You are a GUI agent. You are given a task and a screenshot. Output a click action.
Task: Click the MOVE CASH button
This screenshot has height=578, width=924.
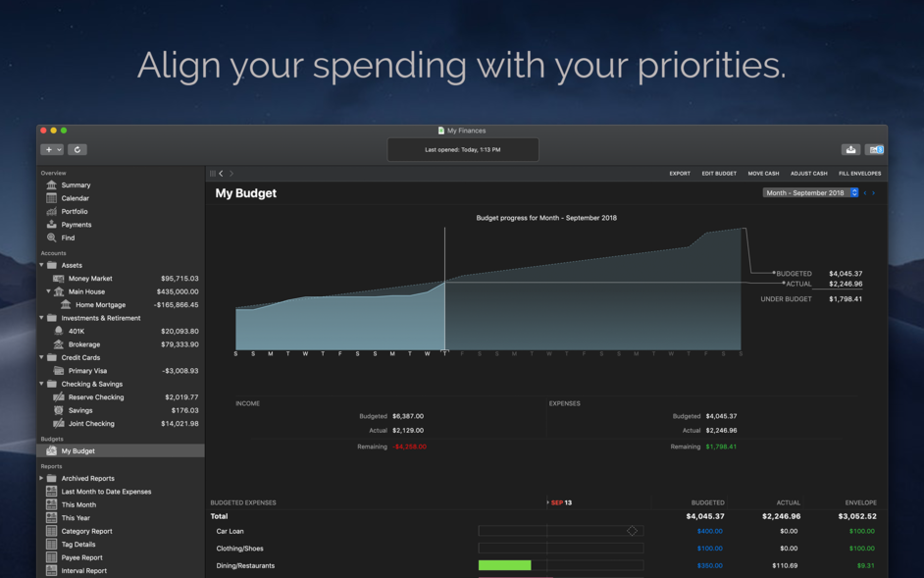click(x=763, y=173)
